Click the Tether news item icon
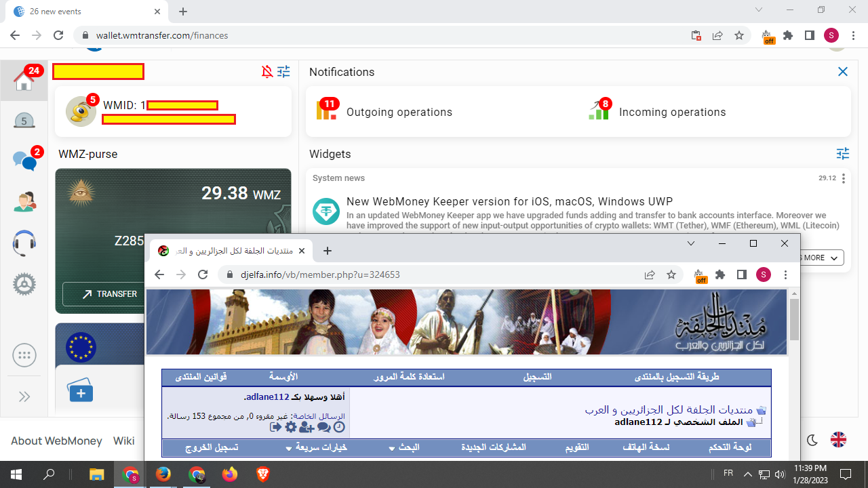Viewport: 868px width, 488px height. 326,211
